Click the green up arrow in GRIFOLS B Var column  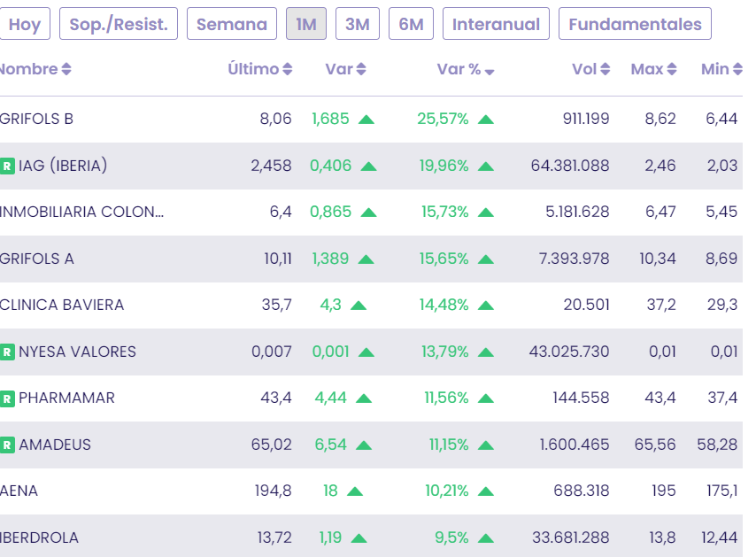(x=366, y=120)
